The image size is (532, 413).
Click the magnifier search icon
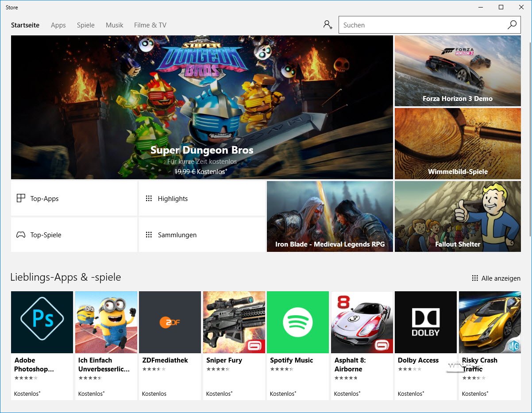pyautogui.click(x=512, y=25)
